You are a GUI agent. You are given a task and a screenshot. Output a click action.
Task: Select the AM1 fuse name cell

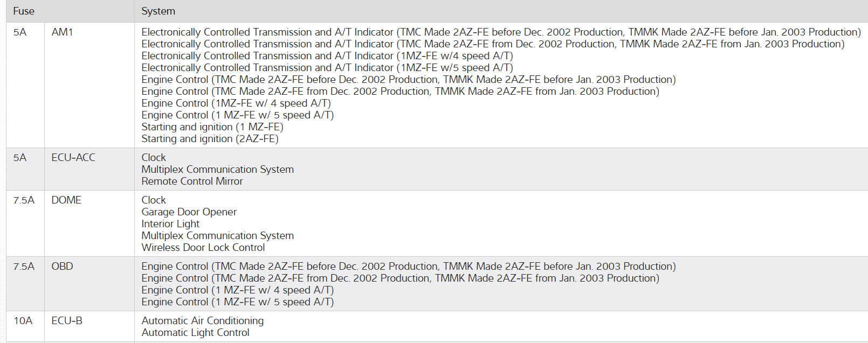[63, 32]
